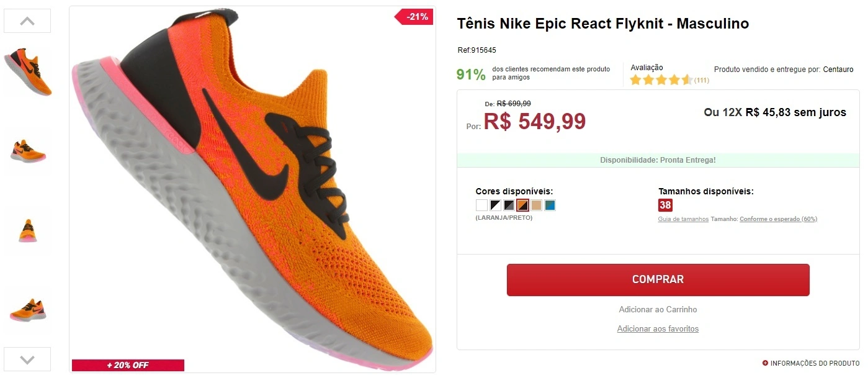This screenshot has height=375, width=868.
Task: Click the star rating icons
Action: (x=660, y=79)
